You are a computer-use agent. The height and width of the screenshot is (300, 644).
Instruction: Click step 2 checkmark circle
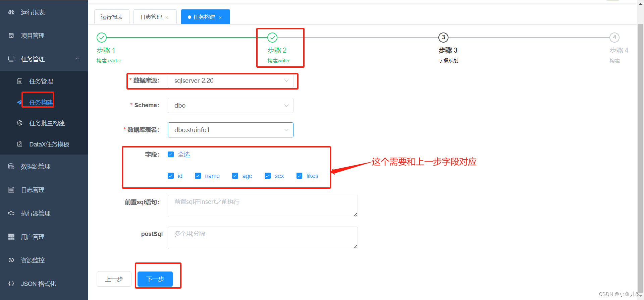coord(272,38)
